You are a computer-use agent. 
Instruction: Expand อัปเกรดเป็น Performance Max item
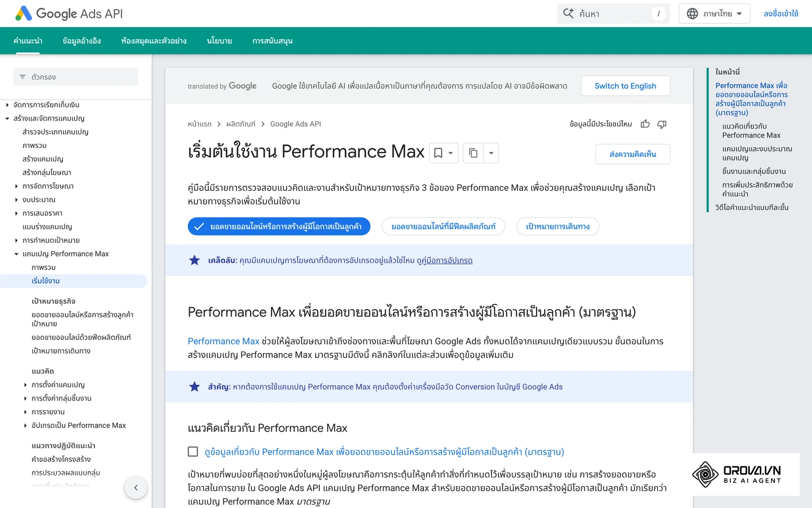tap(25, 425)
